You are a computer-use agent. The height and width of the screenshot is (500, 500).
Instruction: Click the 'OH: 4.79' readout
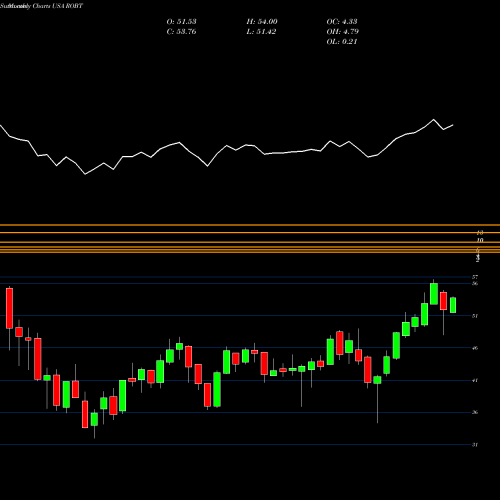342,32
